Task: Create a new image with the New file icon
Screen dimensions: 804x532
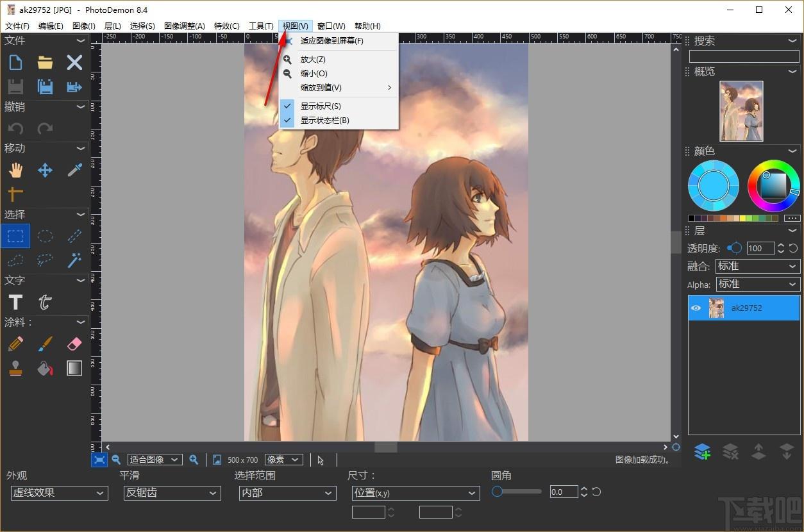Action: pyautogui.click(x=15, y=62)
